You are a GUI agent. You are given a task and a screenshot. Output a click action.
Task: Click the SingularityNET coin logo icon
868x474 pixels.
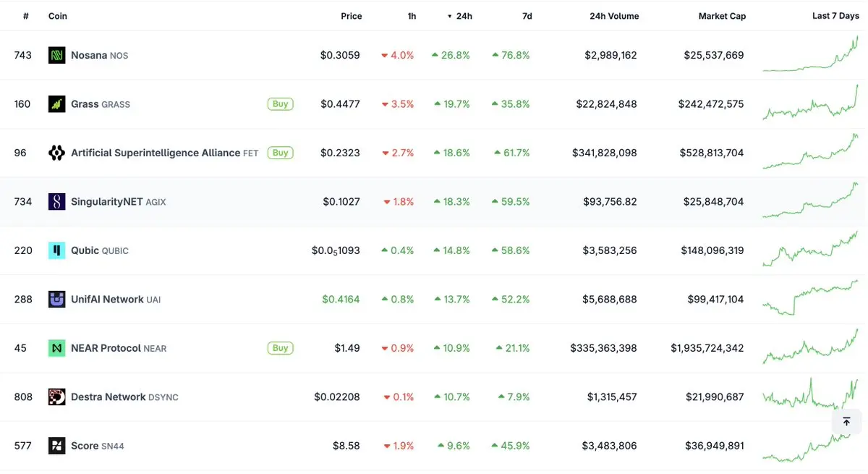tap(56, 202)
